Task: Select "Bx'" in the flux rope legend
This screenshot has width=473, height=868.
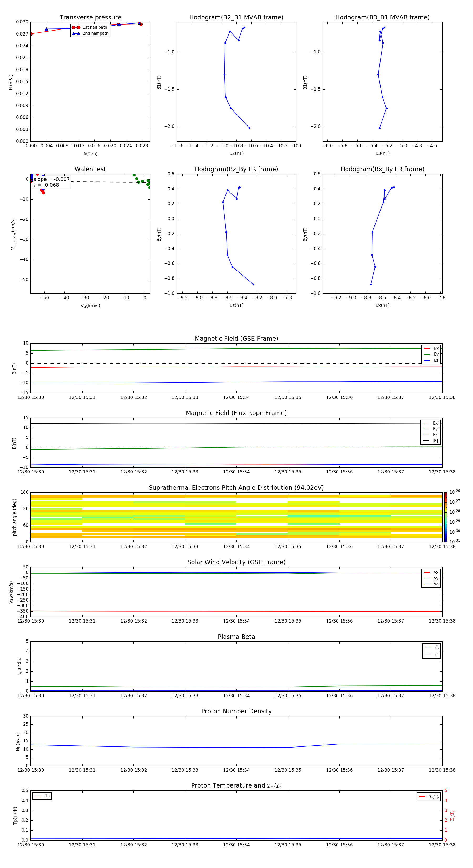Action: [431, 423]
